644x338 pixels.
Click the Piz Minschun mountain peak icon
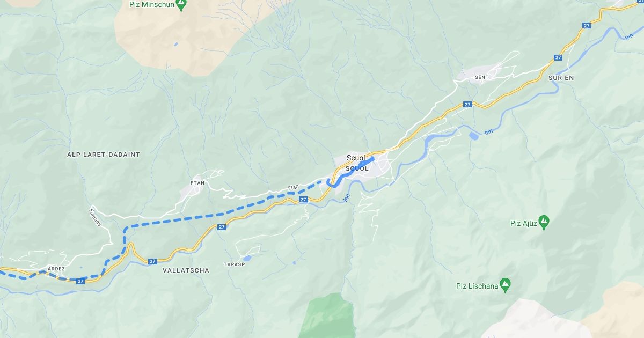181,4
